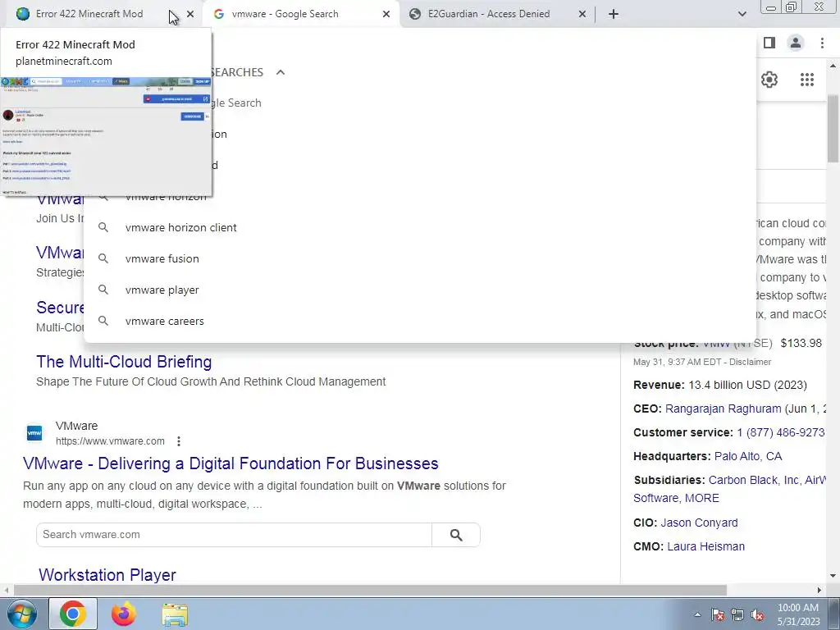
Task: Open Windows Explorer from the taskbar
Action: (175, 614)
